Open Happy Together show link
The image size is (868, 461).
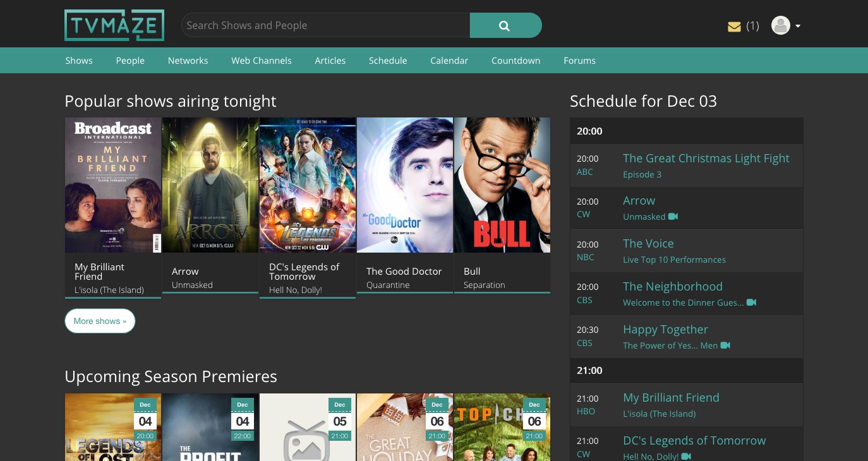pyautogui.click(x=665, y=330)
